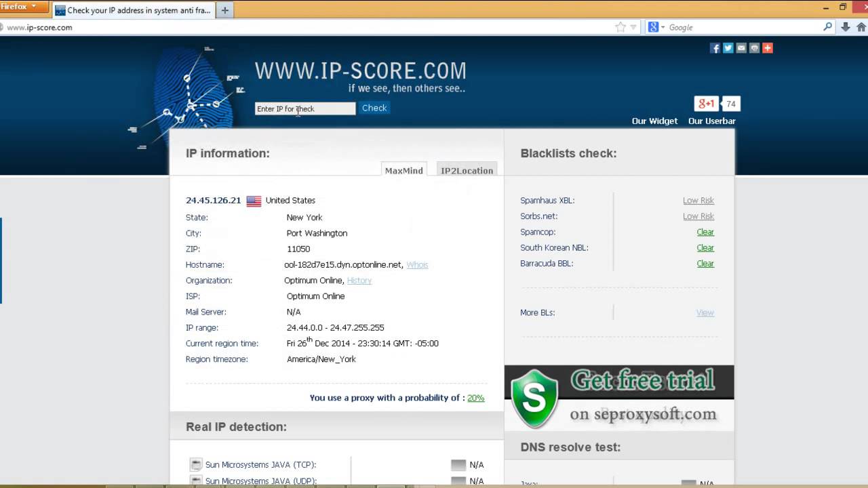Image resolution: width=868 pixels, height=488 pixels.
Task: Click the Mail Server N/A value
Action: [x=294, y=312]
